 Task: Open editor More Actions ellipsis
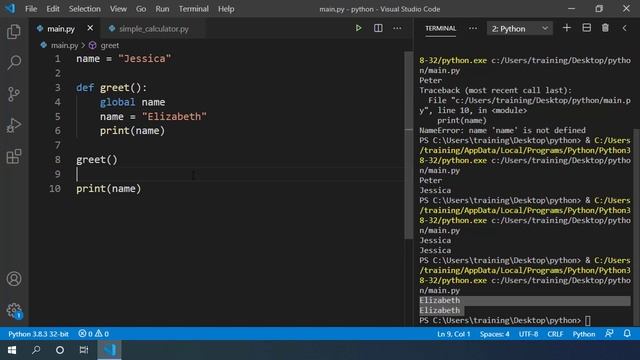pos(397,28)
